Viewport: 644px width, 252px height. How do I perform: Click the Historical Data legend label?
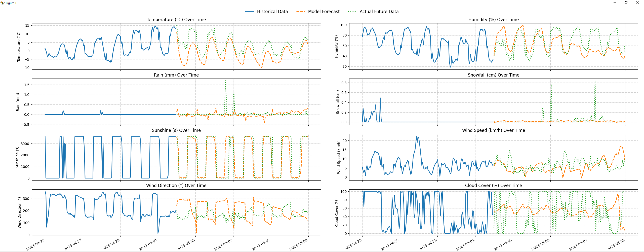click(272, 12)
